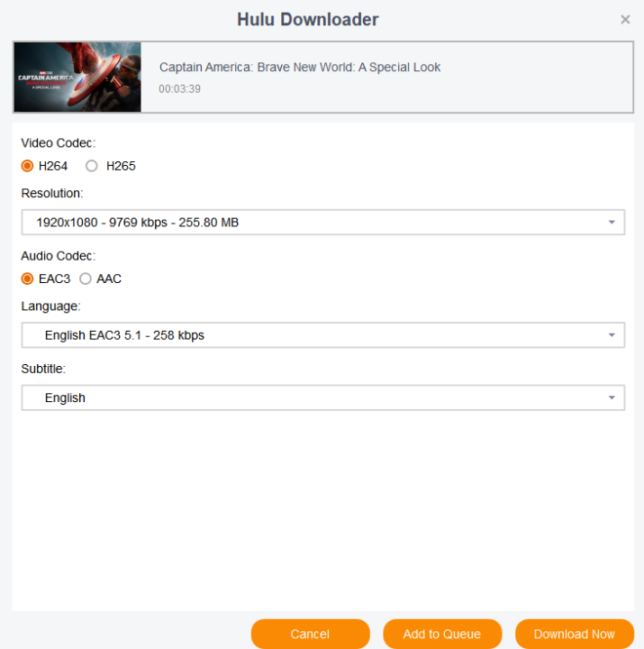Choose EAC3 audio codec
644x649 pixels.
[x=27, y=279]
